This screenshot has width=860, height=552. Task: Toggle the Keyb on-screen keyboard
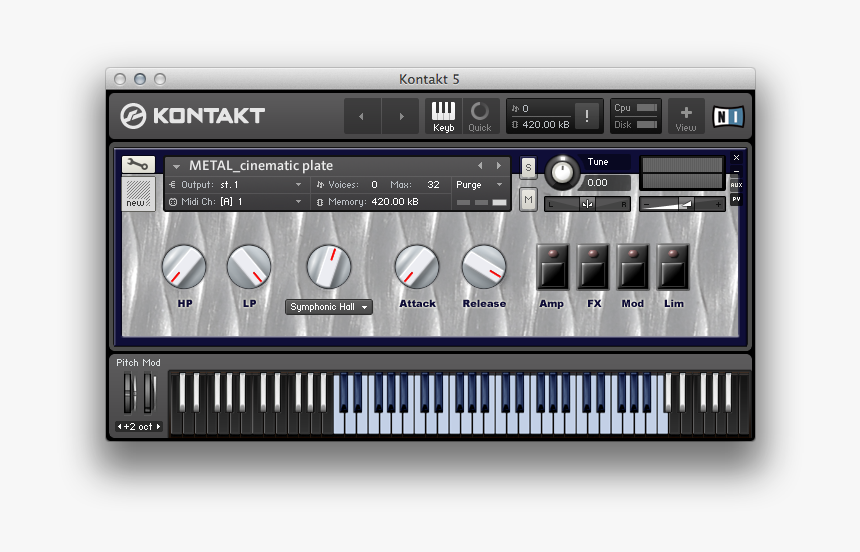point(443,116)
